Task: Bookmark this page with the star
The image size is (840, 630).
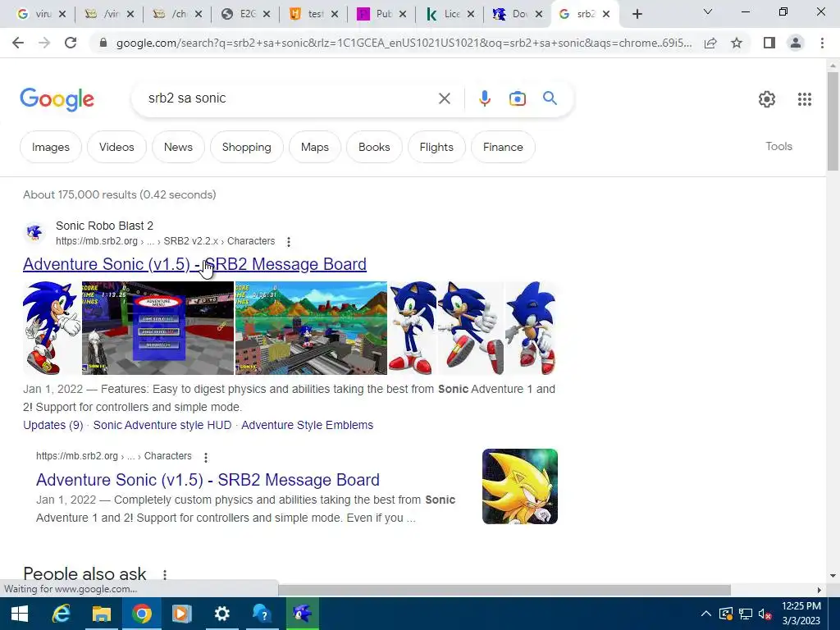Action: click(737, 43)
